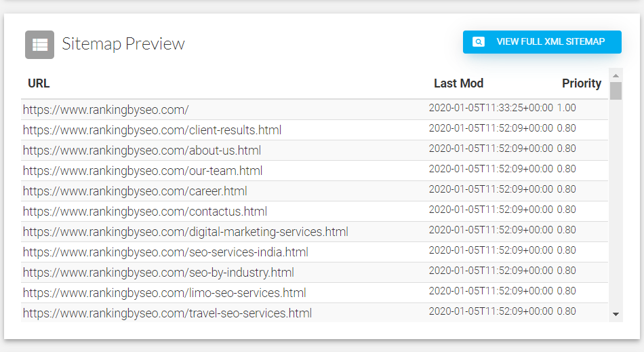Select the limo-seo-services.html URL
The width and height of the screenshot is (644, 352).
click(x=164, y=293)
